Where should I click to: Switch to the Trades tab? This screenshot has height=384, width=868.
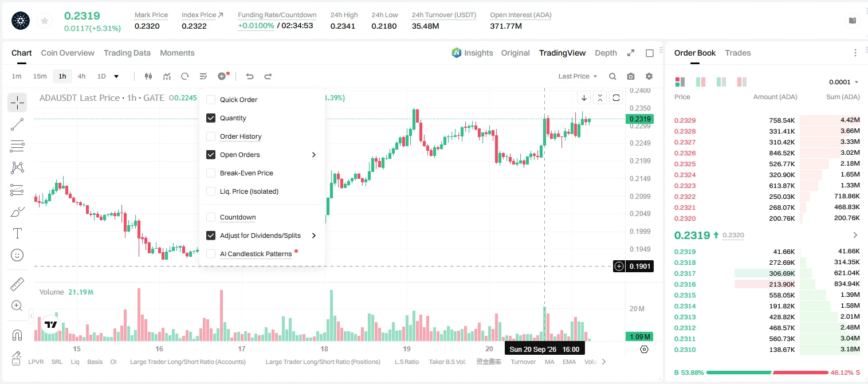point(738,53)
